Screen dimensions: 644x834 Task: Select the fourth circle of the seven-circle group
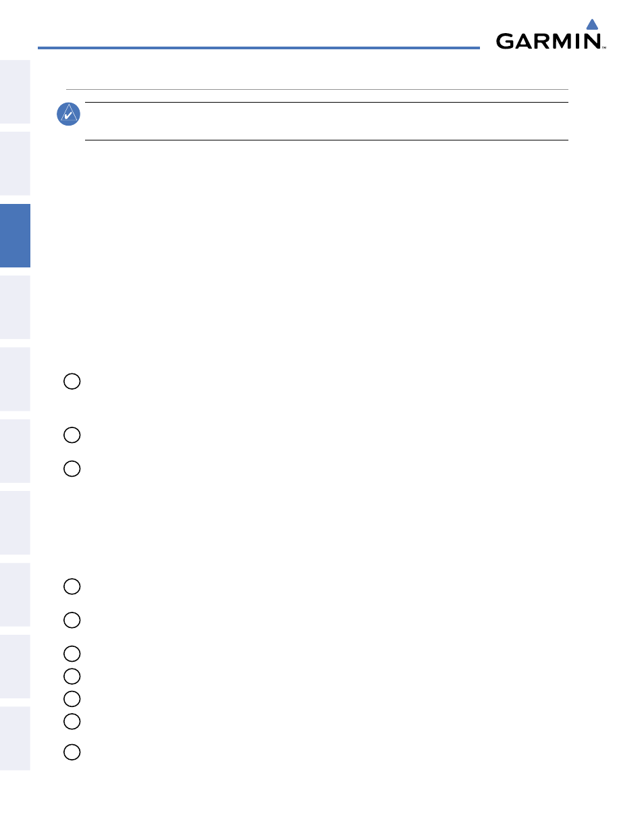coord(72,676)
